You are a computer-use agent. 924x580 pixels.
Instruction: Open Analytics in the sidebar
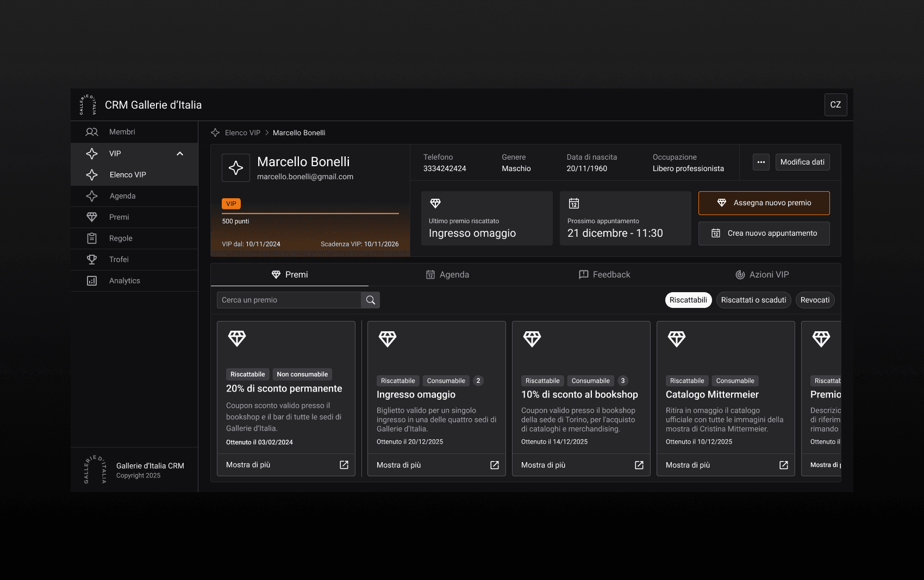134,281
